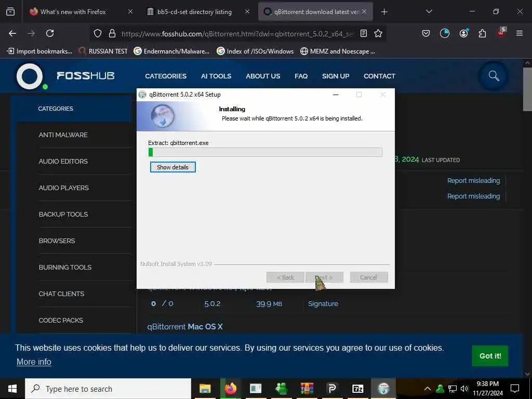
Task: Open CONTACT navigation item
Action: (379, 76)
